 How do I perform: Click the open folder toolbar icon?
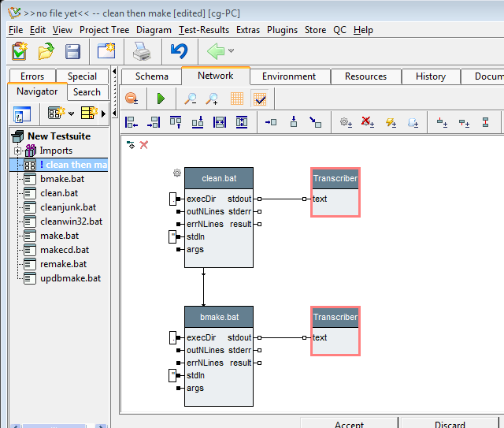(46, 51)
